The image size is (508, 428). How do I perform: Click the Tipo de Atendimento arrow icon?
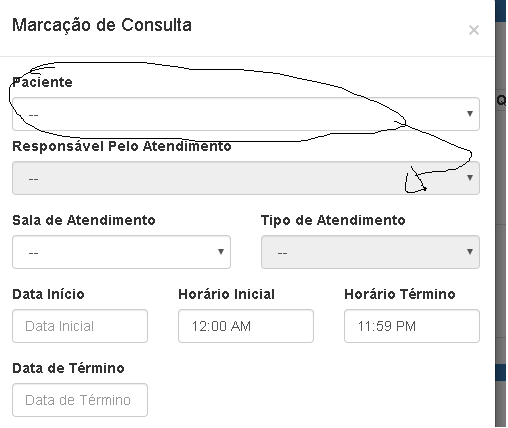tap(470, 252)
